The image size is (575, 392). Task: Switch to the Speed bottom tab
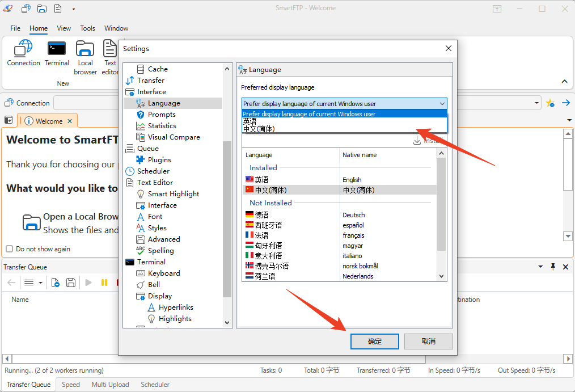click(71, 384)
